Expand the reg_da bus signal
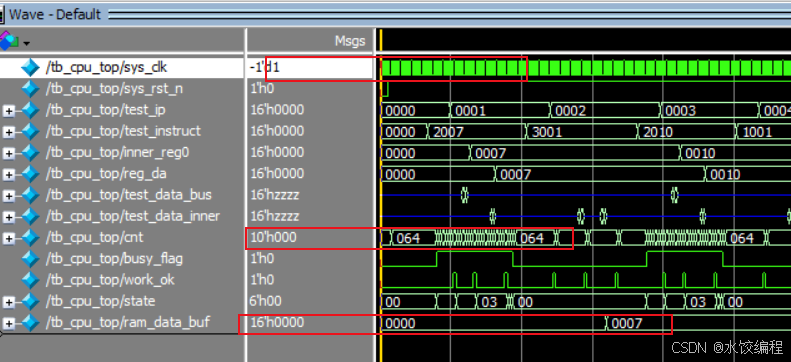This screenshot has width=791, height=362. pyautogui.click(x=9, y=175)
